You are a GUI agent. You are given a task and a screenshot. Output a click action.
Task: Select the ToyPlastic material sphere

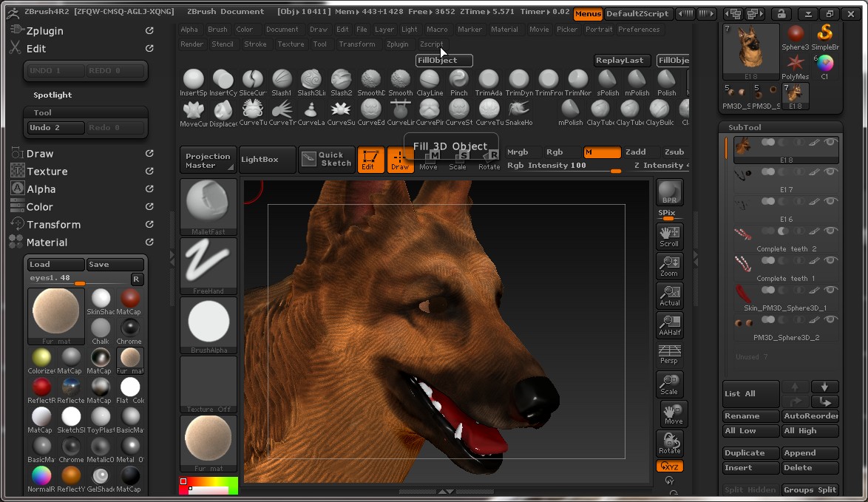pos(101,419)
